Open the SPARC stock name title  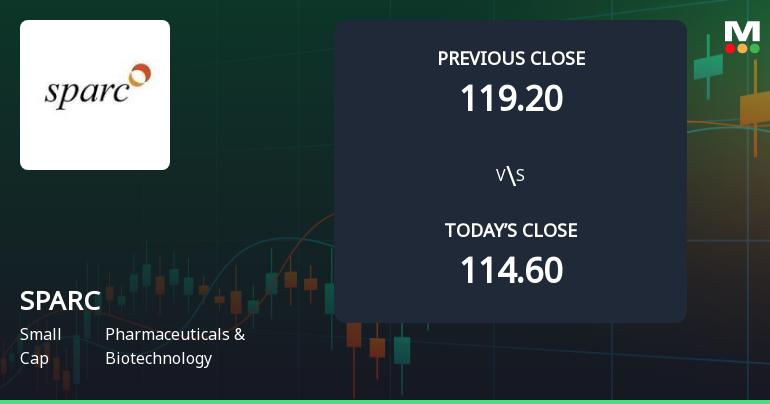(59, 301)
